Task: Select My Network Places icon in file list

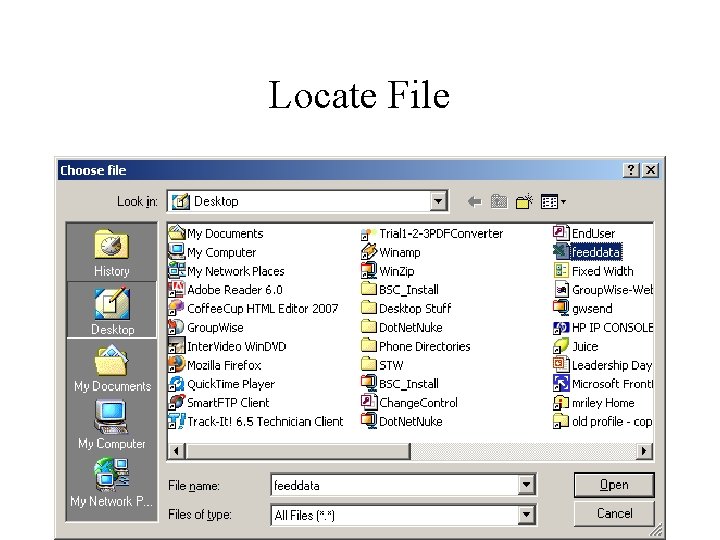Action: point(176,271)
